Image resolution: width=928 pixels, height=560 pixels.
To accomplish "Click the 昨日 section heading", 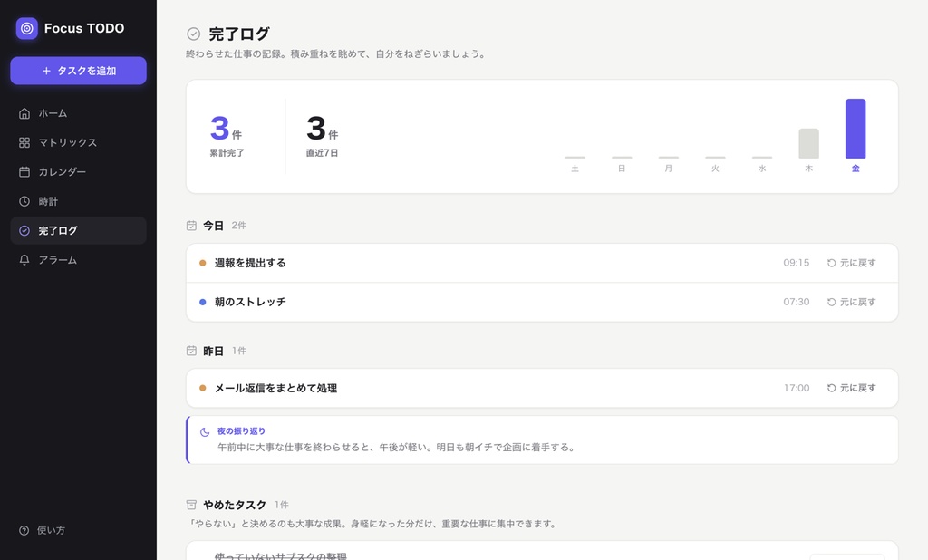I will pos(213,351).
